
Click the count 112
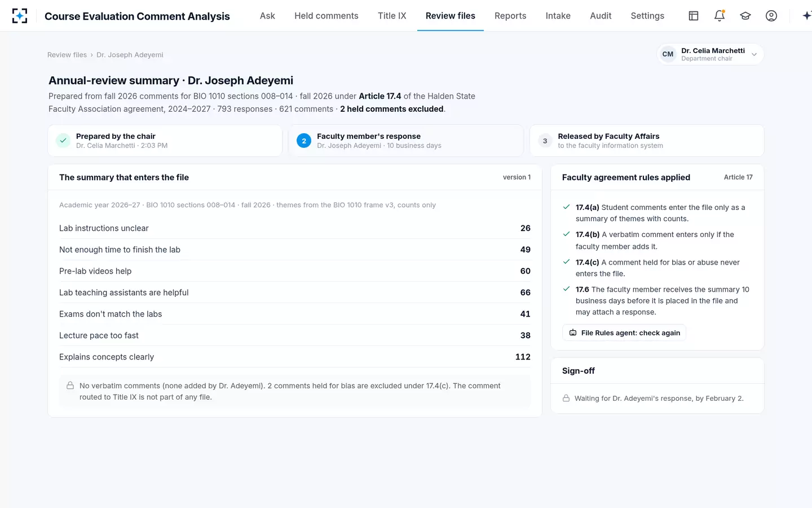tap(523, 357)
